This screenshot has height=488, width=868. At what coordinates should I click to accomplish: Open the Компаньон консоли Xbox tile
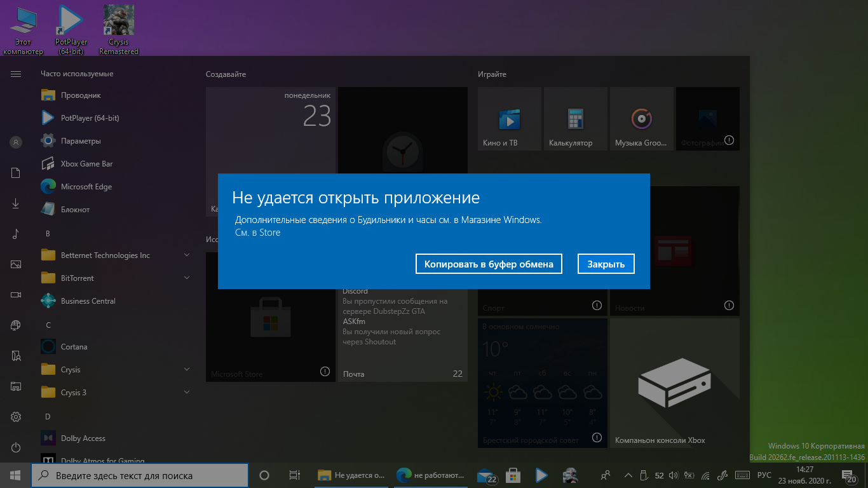point(675,383)
